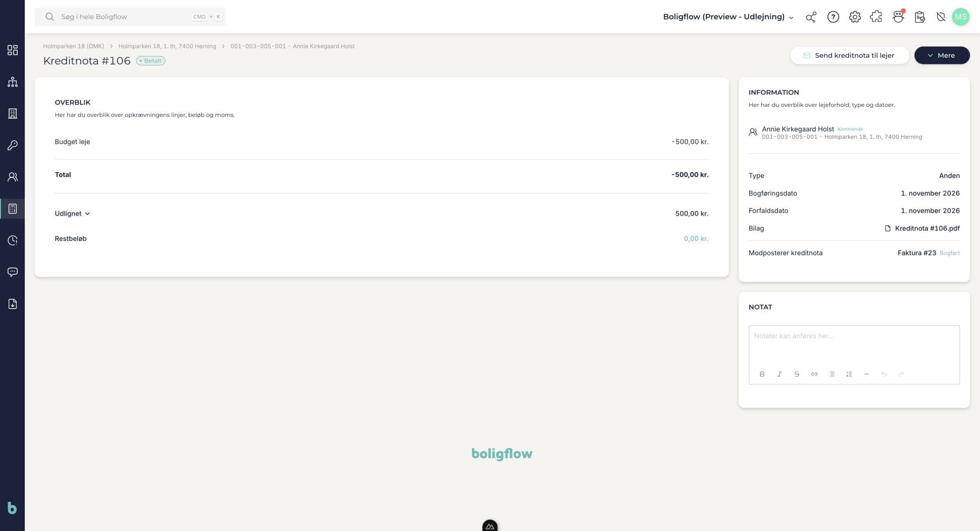This screenshot has height=531, width=980.
Task: Click into the Notat text area
Action: pos(854,346)
